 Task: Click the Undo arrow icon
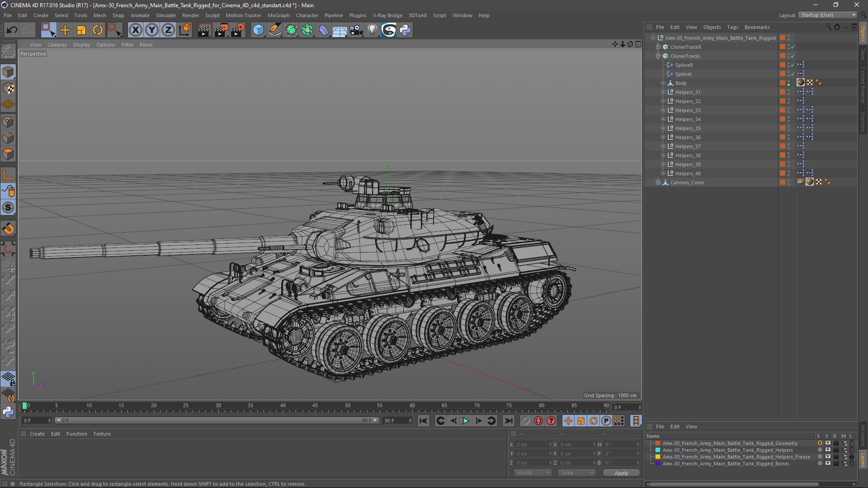pos(12,30)
